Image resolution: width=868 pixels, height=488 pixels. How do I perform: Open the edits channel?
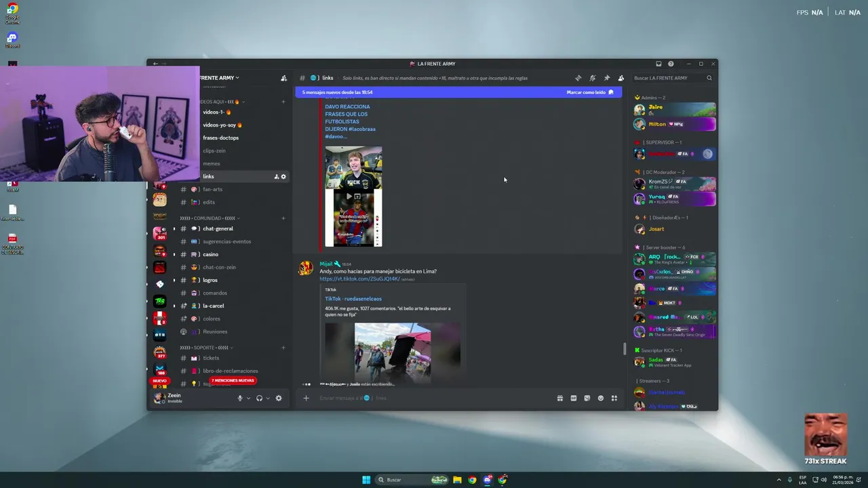pyautogui.click(x=233, y=202)
